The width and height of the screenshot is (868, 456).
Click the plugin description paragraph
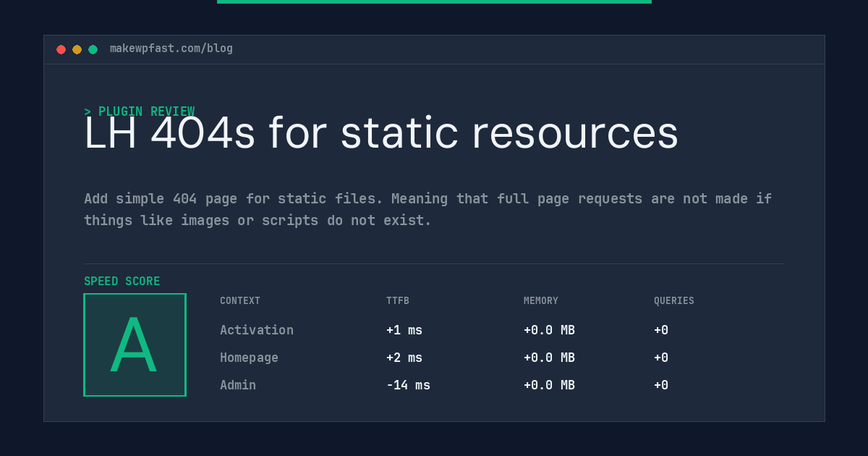click(428, 209)
